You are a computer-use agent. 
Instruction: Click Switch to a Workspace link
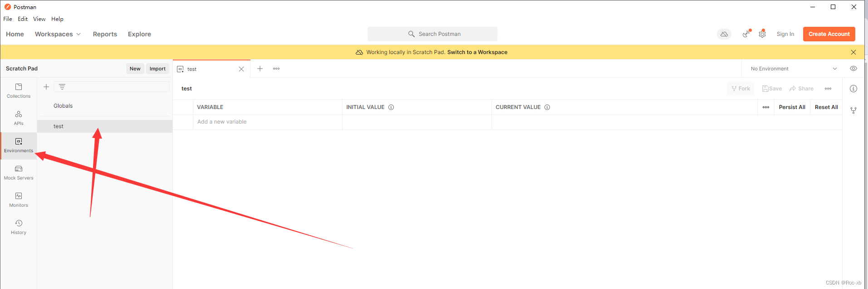click(477, 52)
